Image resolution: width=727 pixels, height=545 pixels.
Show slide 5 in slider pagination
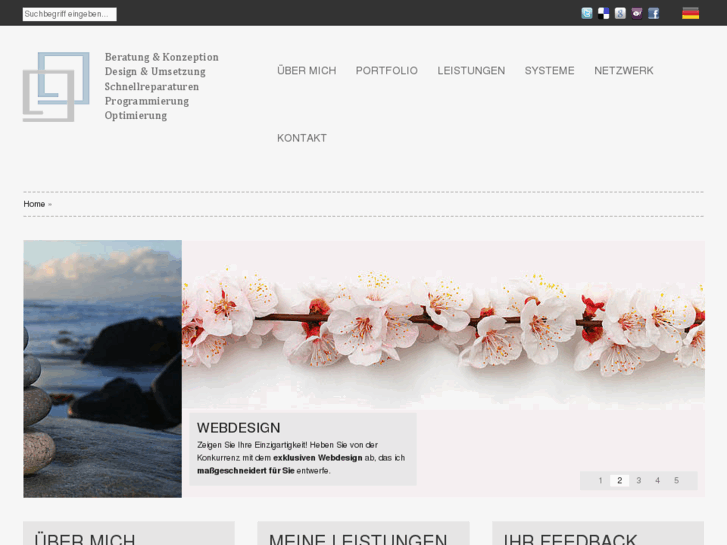pyautogui.click(x=676, y=481)
